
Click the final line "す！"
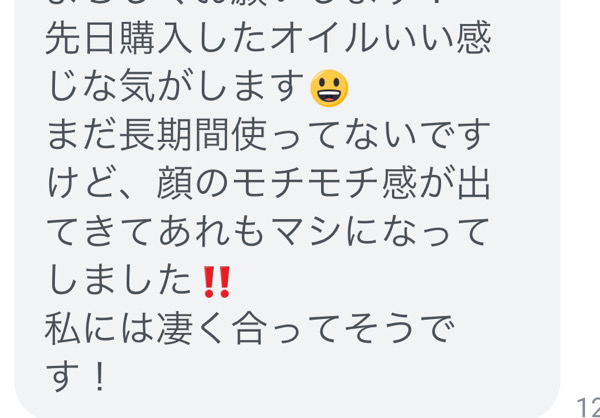click(77, 378)
